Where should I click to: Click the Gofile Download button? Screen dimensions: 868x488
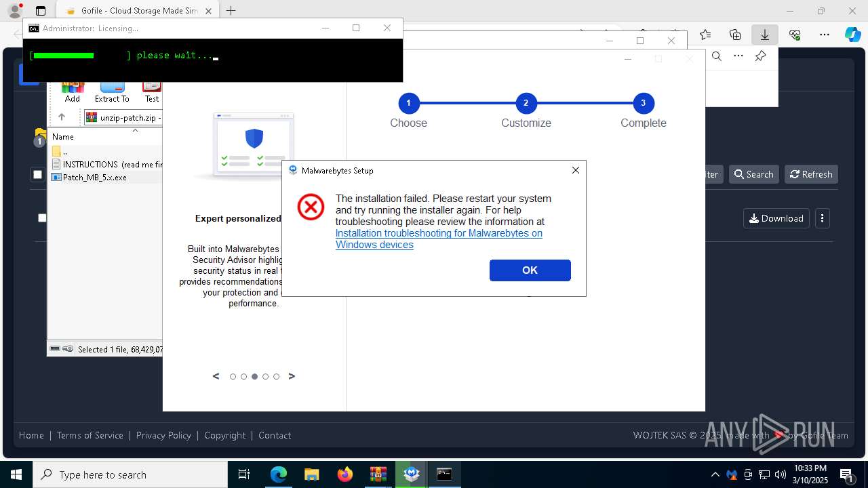[x=776, y=218]
